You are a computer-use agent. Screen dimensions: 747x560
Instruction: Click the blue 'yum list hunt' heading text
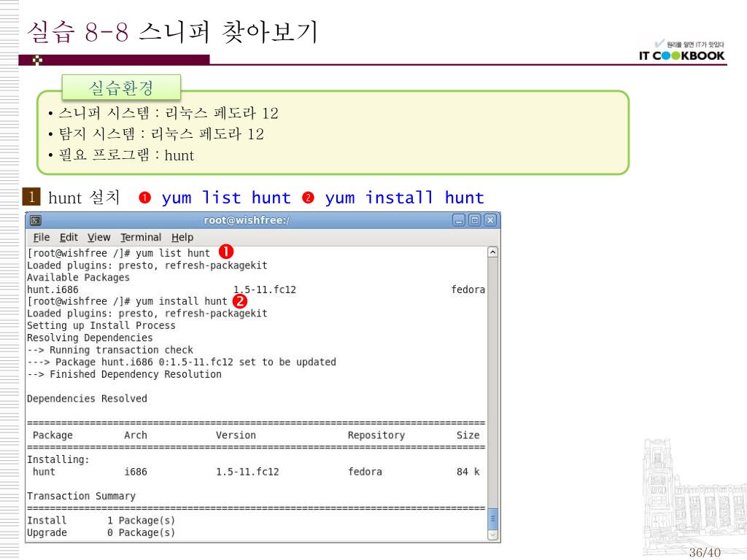(x=226, y=198)
